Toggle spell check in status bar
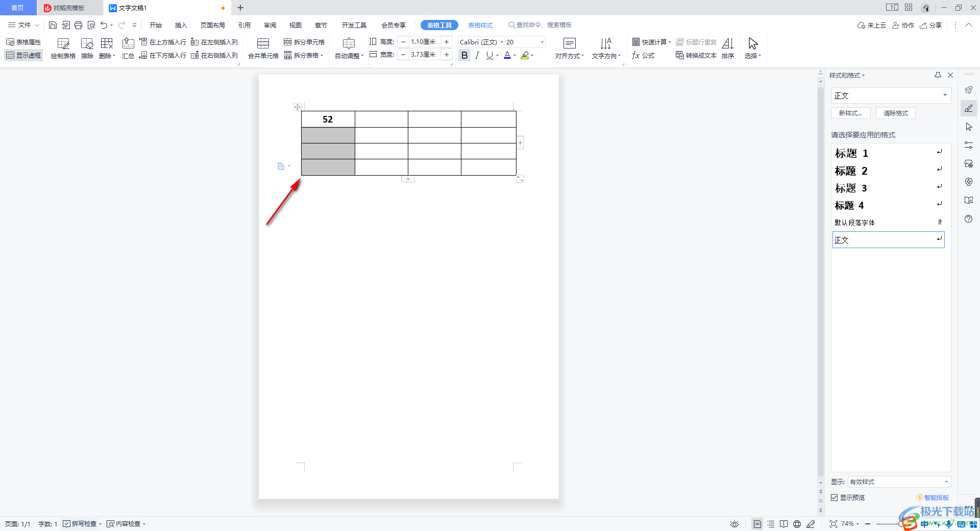Screen dimensions: 980x531 tap(82, 524)
